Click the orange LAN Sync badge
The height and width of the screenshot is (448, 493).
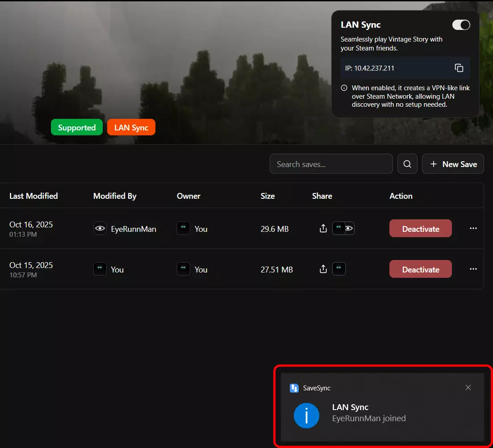coord(131,127)
